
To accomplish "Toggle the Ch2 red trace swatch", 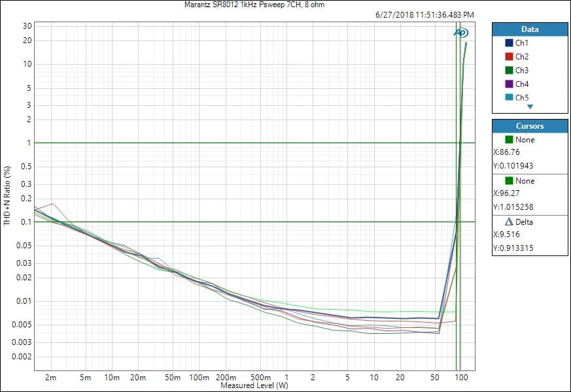I will click(509, 56).
